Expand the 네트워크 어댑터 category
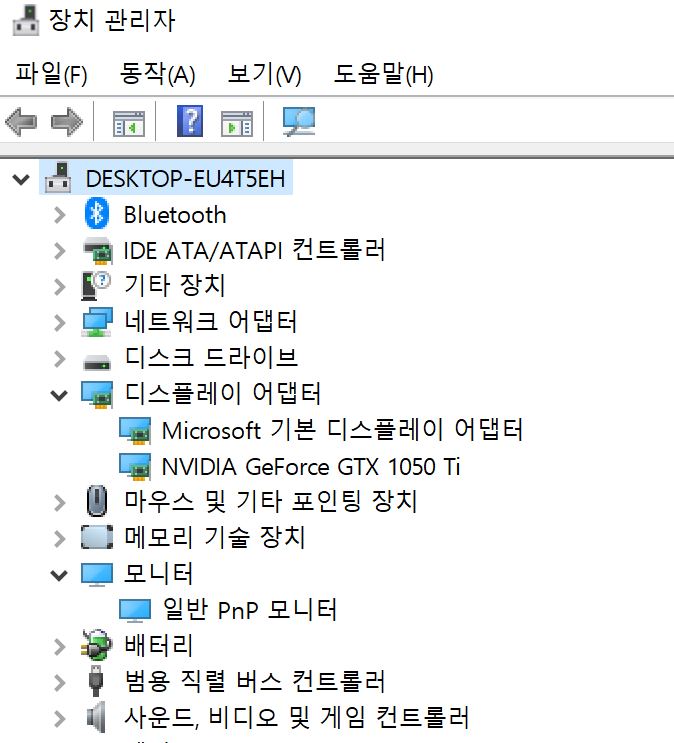Screen dimensions: 674x743 60,323
